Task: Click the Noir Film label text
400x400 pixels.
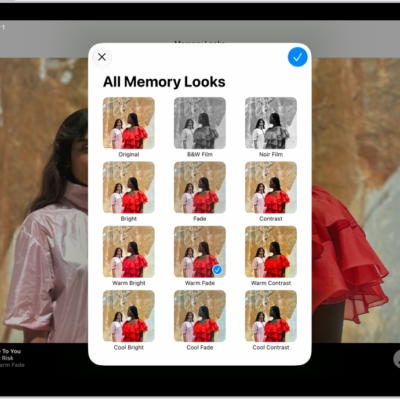Action: tap(271, 154)
